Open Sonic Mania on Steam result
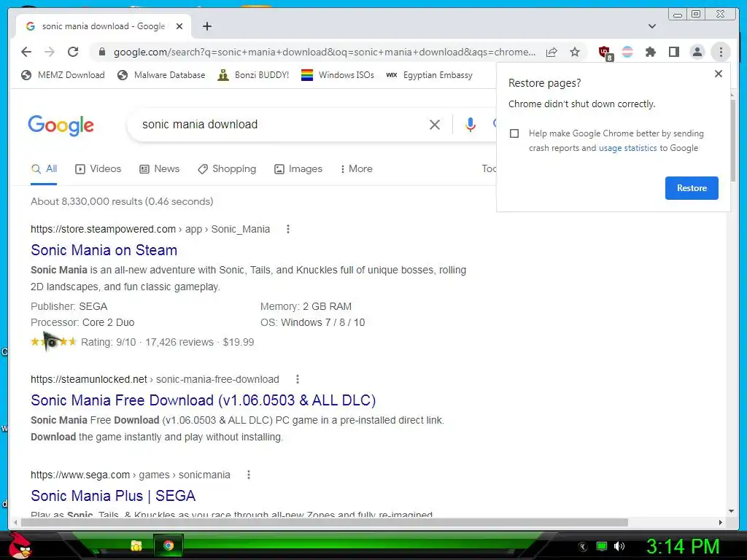747x560 pixels. click(104, 250)
